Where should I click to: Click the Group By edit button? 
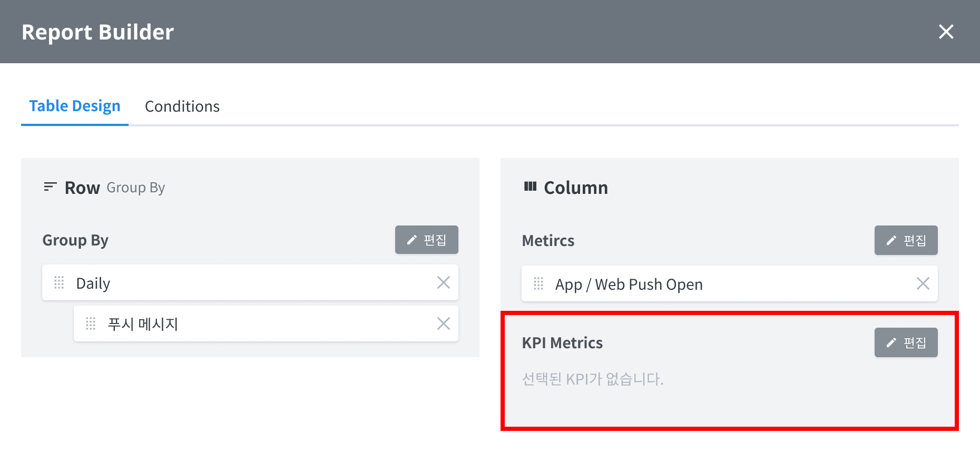click(x=426, y=240)
